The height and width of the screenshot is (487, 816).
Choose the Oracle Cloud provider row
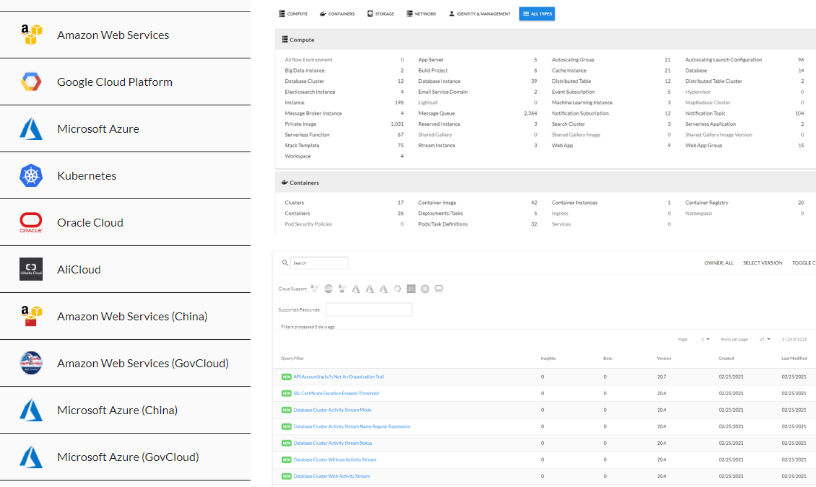pyautogui.click(x=125, y=222)
